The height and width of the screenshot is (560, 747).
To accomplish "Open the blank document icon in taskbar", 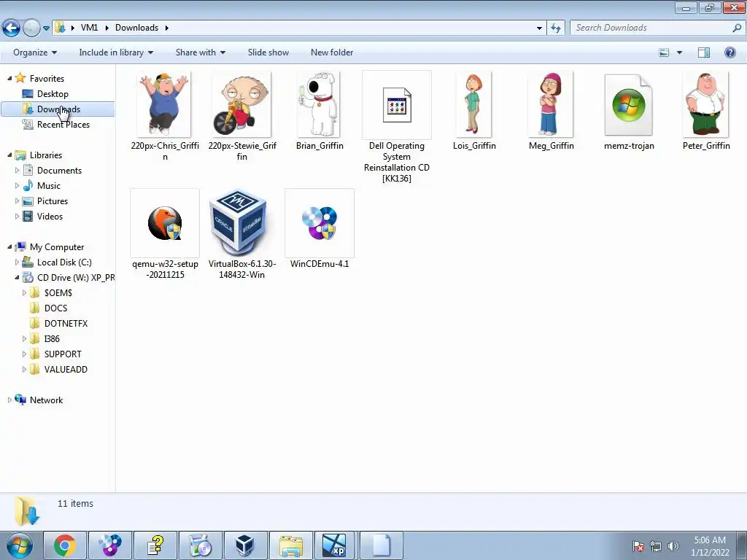I will click(x=381, y=545).
